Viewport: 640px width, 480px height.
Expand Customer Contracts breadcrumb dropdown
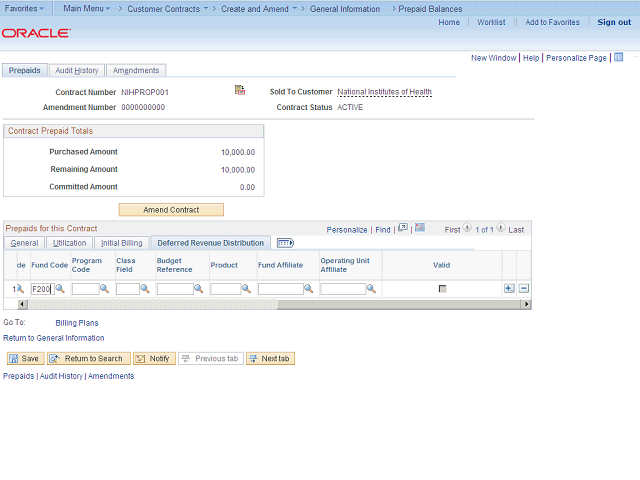206,8
